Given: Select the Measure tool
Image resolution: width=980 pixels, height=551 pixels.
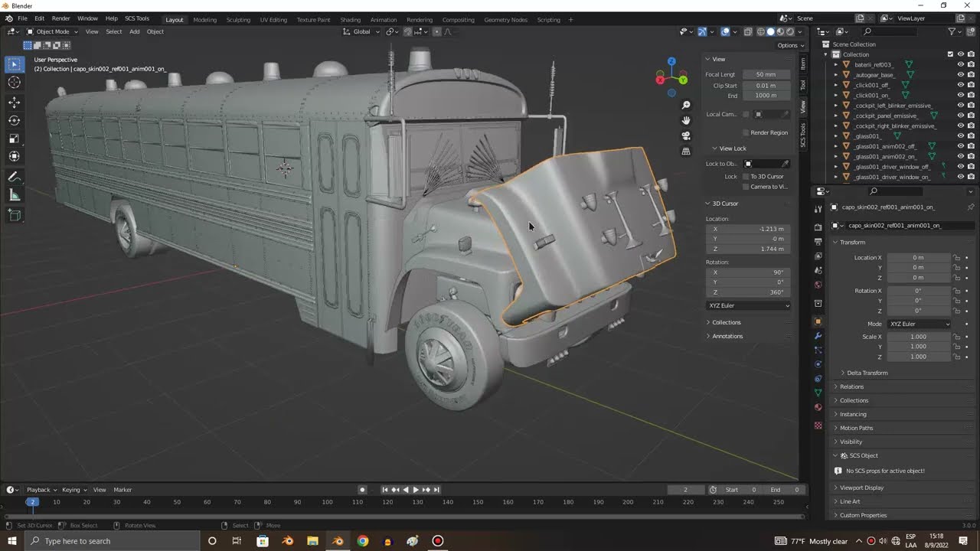Looking at the screenshot, I should pyautogui.click(x=15, y=195).
